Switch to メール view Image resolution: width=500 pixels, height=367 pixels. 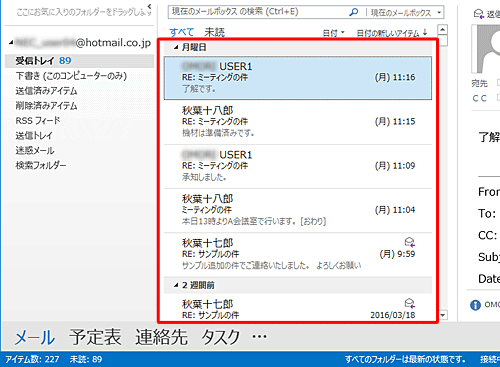(x=35, y=337)
